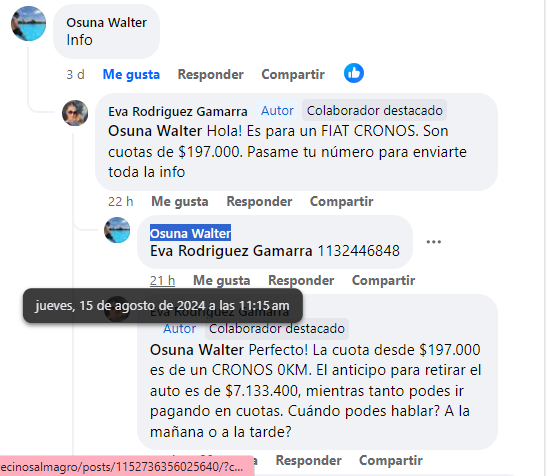Reply to Osuna Walter's Info comment

click(211, 75)
